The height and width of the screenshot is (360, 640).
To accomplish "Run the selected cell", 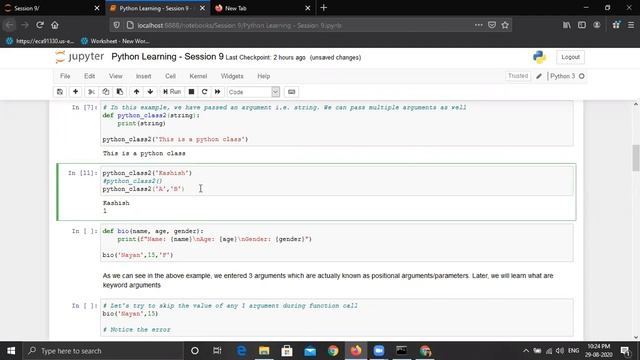I will (x=172, y=92).
